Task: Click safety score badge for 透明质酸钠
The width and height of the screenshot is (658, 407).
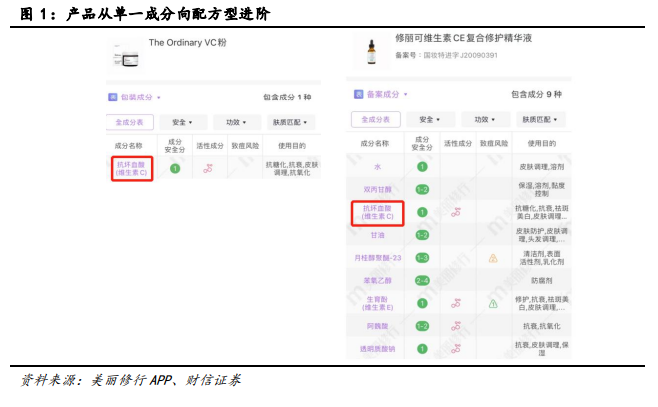Action: [422, 349]
